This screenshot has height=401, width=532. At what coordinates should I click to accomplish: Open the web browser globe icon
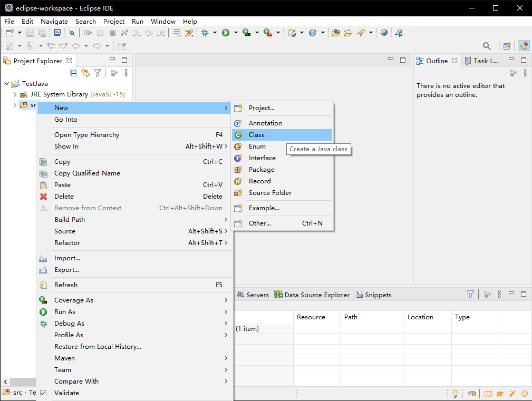tap(384, 33)
